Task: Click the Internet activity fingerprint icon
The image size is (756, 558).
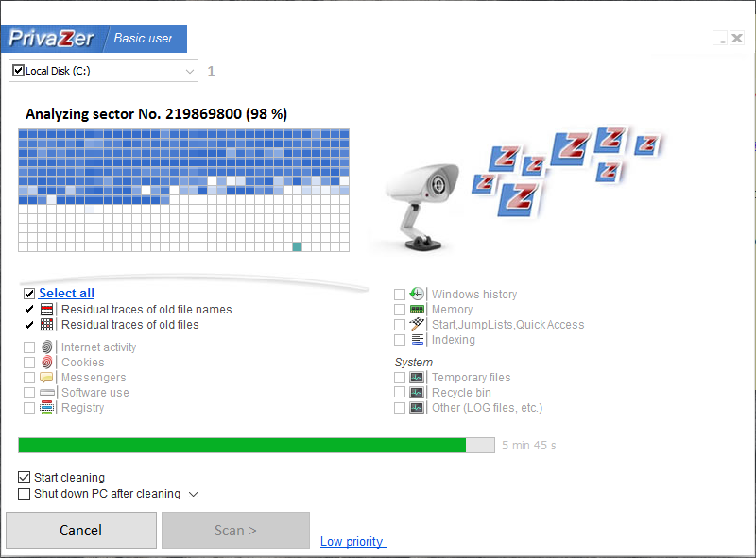Action: [x=46, y=347]
